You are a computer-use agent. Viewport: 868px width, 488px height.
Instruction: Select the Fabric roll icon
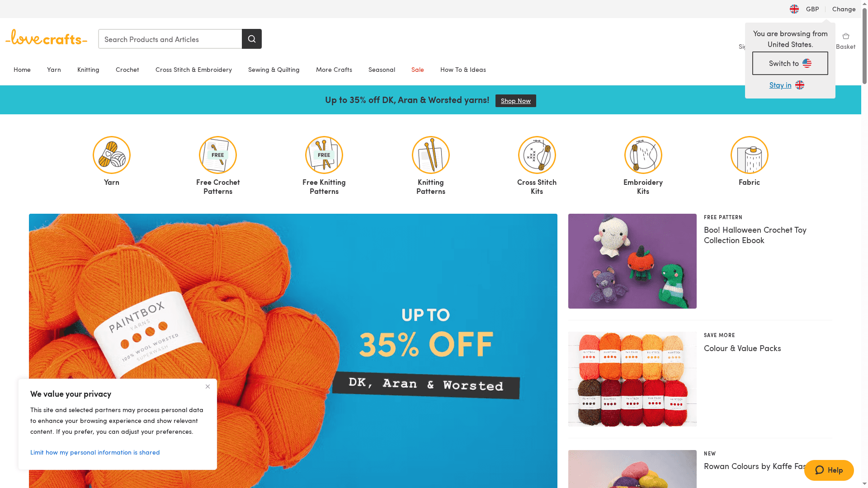pyautogui.click(x=750, y=155)
